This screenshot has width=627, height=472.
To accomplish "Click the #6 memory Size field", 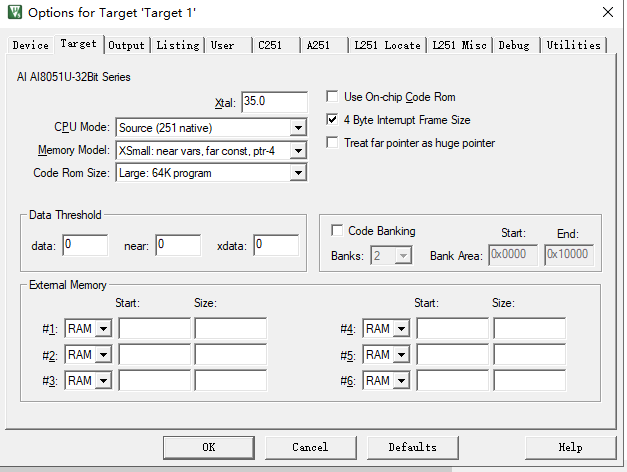I will 529,380.
